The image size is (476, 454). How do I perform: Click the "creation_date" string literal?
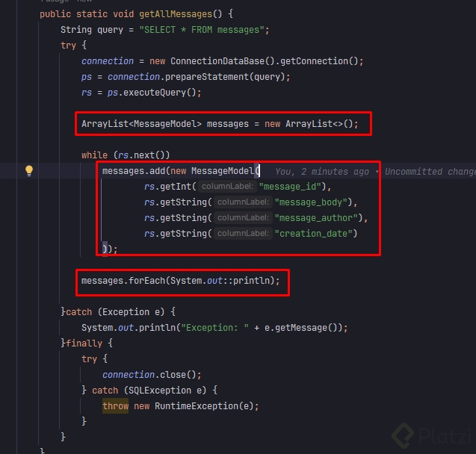313,234
